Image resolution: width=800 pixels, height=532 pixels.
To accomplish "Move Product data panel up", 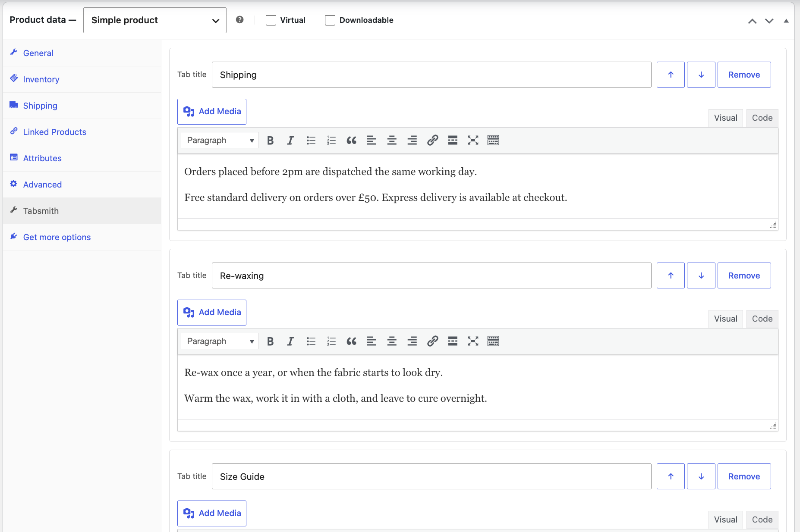I will point(752,21).
